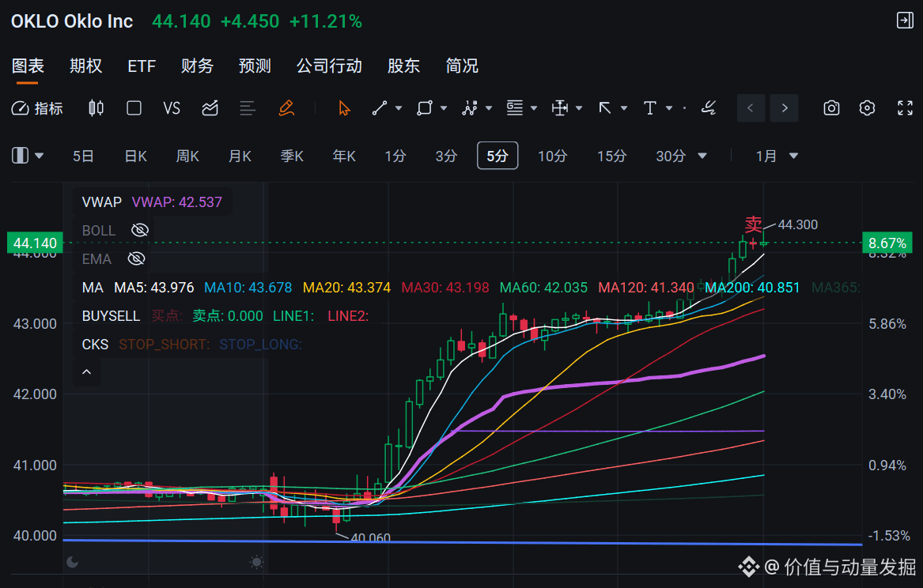Select the 1分 interval

pyautogui.click(x=395, y=156)
